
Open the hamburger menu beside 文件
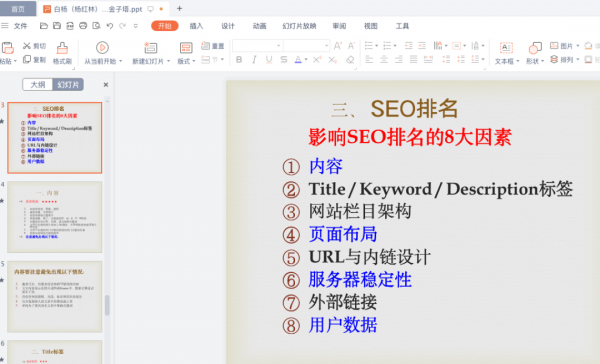5,26
